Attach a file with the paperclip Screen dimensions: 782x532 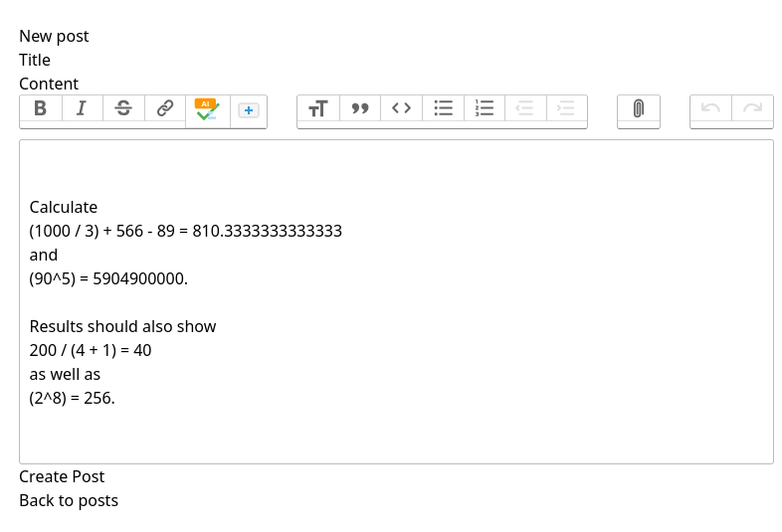pos(639,108)
